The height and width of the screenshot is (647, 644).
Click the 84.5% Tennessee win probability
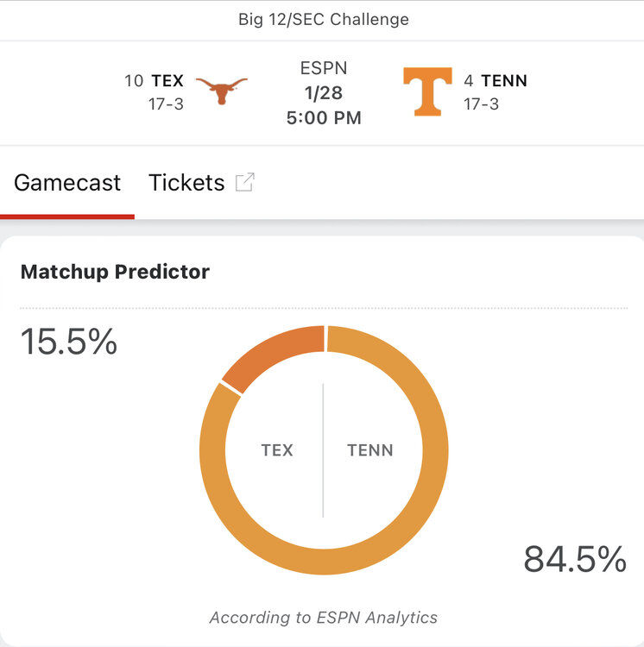point(575,559)
